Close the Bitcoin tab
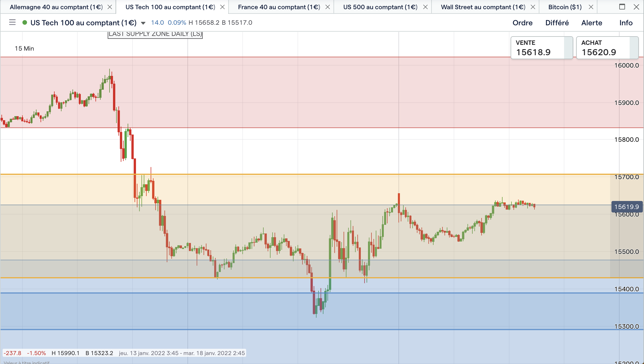644x364 pixels. click(591, 7)
